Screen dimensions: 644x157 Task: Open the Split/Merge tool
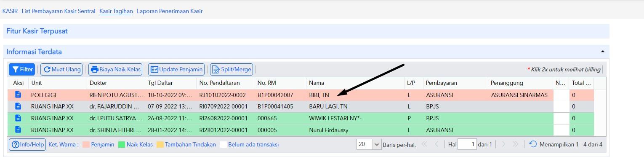click(232, 69)
